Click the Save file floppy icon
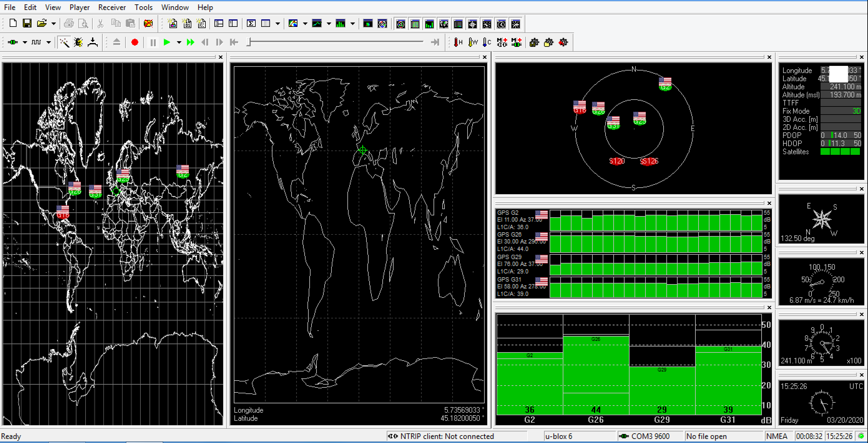 tap(27, 23)
